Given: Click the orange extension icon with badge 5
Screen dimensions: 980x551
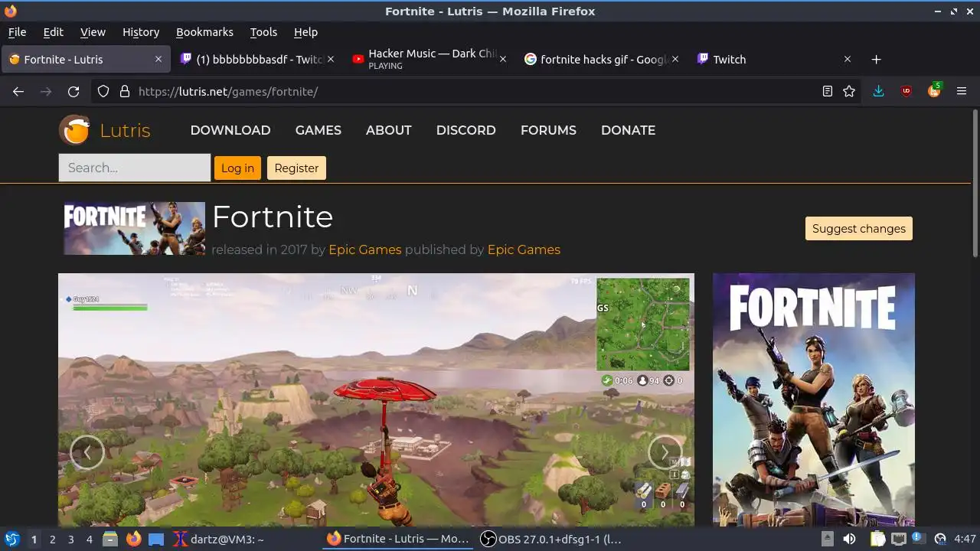Looking at the screenshot, I should coord(934,90).
